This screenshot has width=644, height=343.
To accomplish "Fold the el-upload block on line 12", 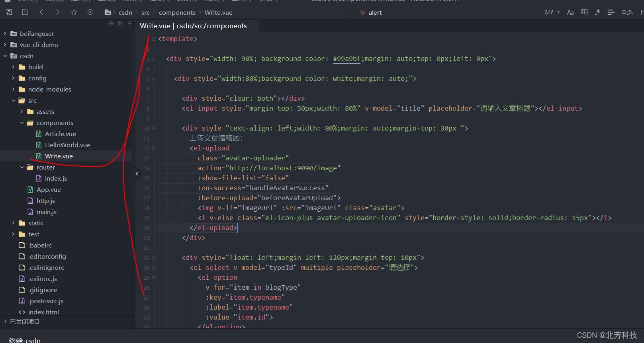I will click(154, 148).
